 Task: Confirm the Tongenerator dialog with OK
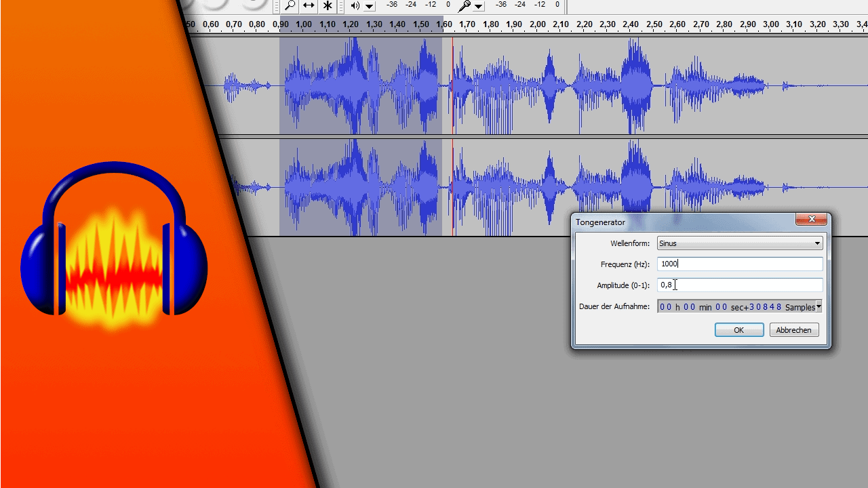(739, 330)
